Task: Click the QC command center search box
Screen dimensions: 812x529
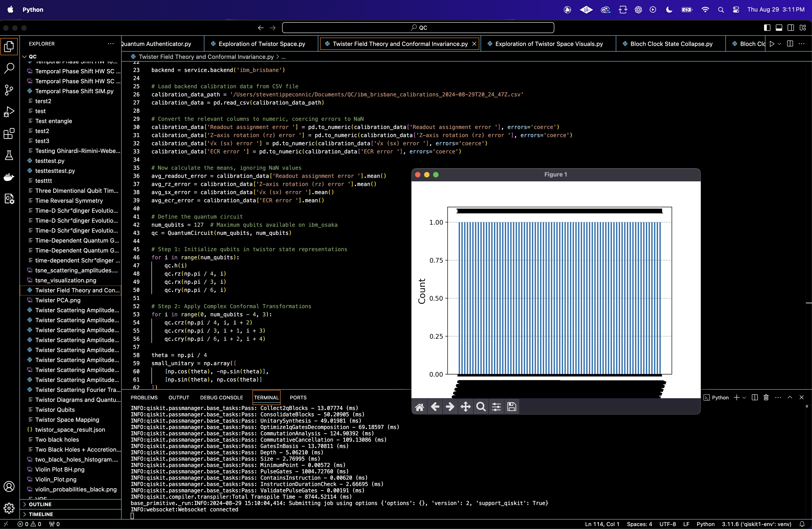Action: 418,28
